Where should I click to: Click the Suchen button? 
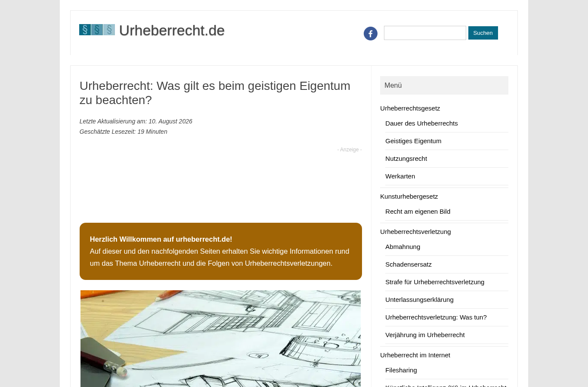tap(483, 33)
